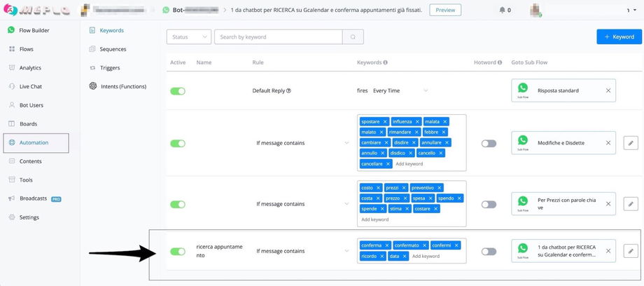Edit the Modifiche e Disdette row
The height and width of the screenshot is (286, 644).
631,143
